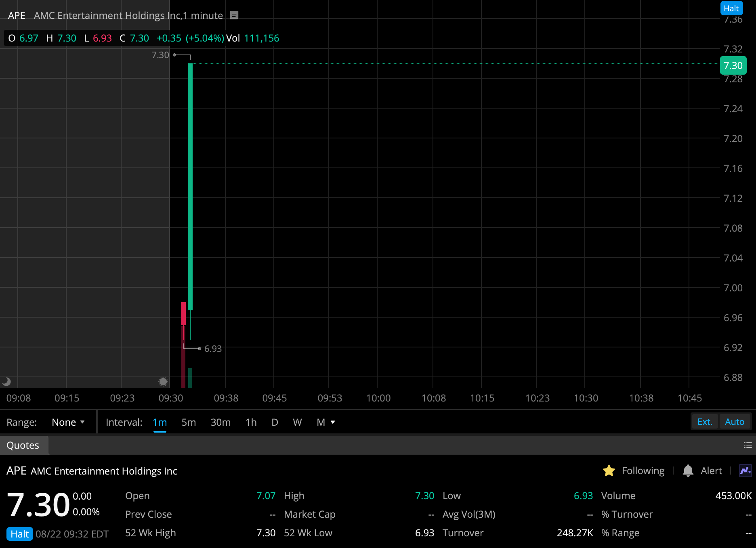Click the note icon beside the chart title

233,15
